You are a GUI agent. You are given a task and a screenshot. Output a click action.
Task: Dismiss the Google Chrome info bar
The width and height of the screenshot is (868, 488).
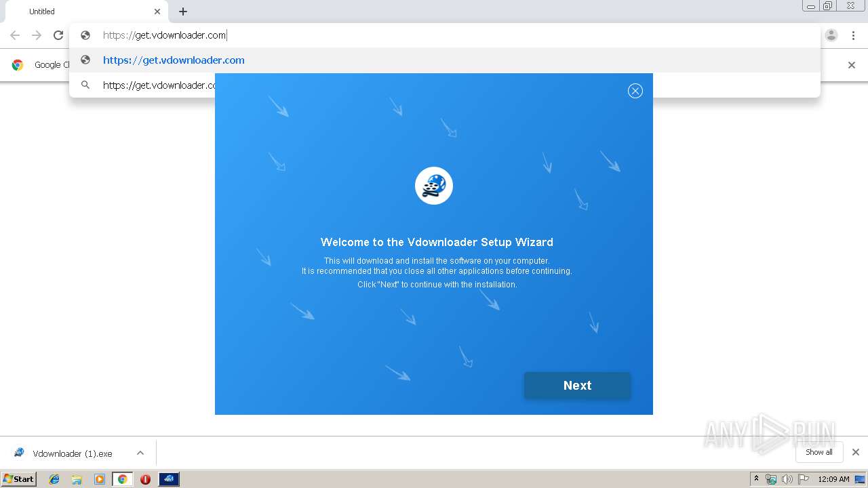(x=852, y=65)
